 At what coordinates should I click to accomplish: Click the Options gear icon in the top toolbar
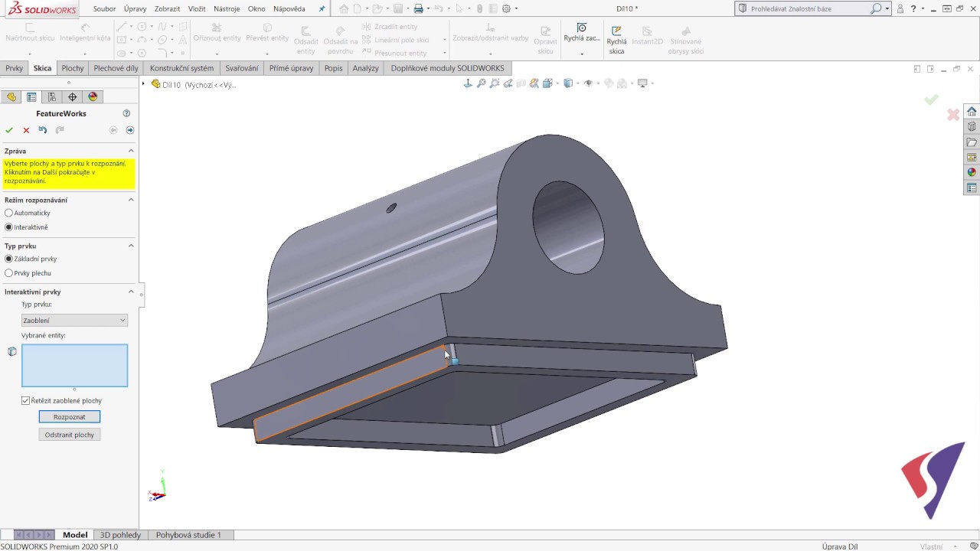506,8
